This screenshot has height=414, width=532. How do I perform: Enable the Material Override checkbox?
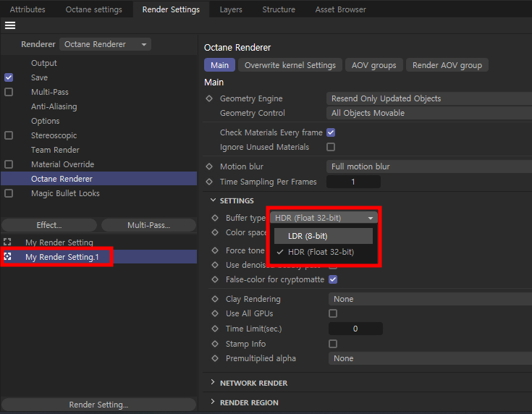pos(9,164)
